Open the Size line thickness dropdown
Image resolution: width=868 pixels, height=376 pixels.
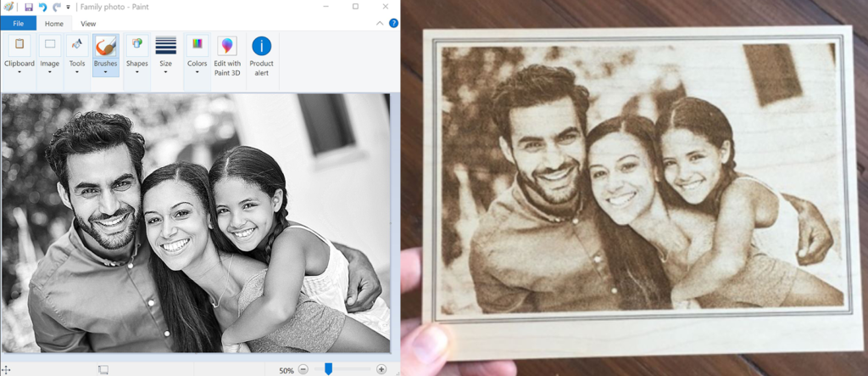pyautogui.click(x=166, y=72)
